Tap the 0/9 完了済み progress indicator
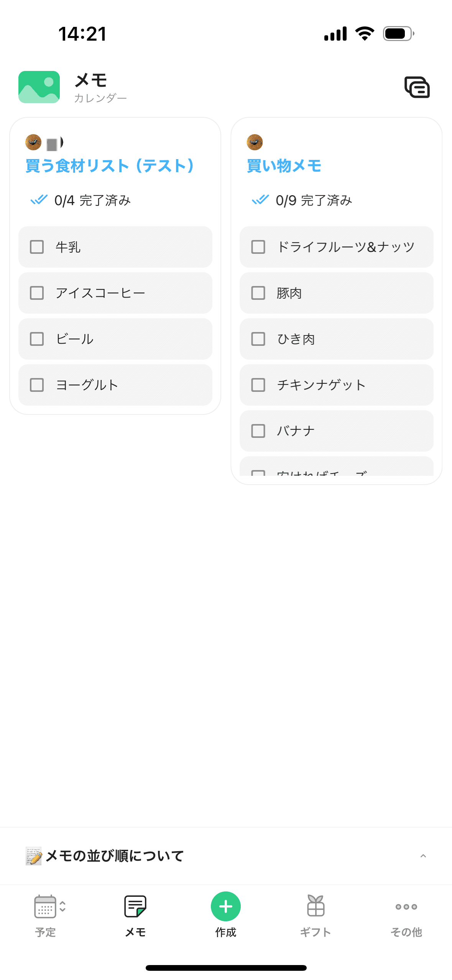452x980 pixels. point(302,200)
